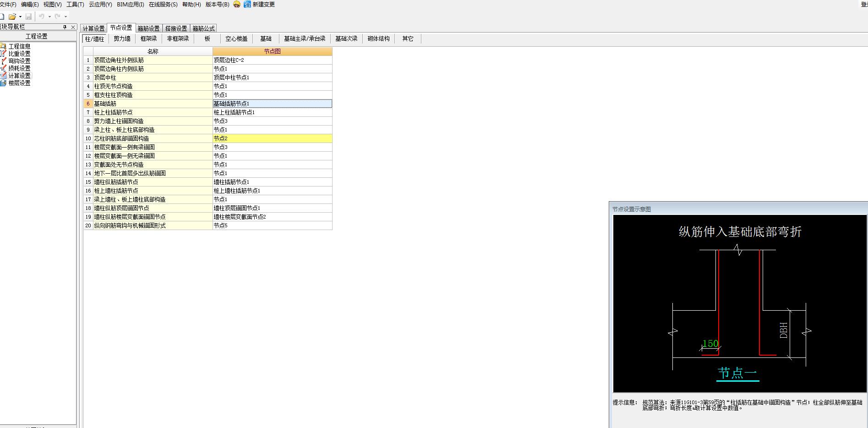Switch to the 节点设置 tab
868x428 pixels.
[x=121, y=28]
